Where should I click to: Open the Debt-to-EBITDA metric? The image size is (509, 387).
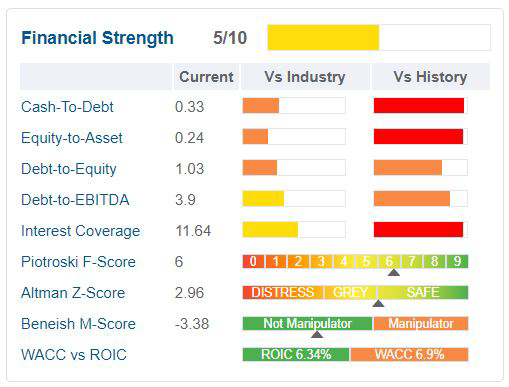[x=75, y=200]
